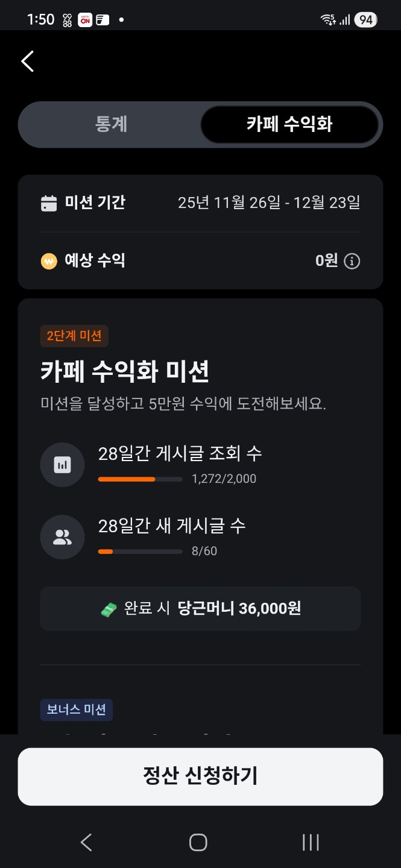401x868 pixels.
Task: Tap the 정산 신청하기 button
Action: tap(200, 776)
